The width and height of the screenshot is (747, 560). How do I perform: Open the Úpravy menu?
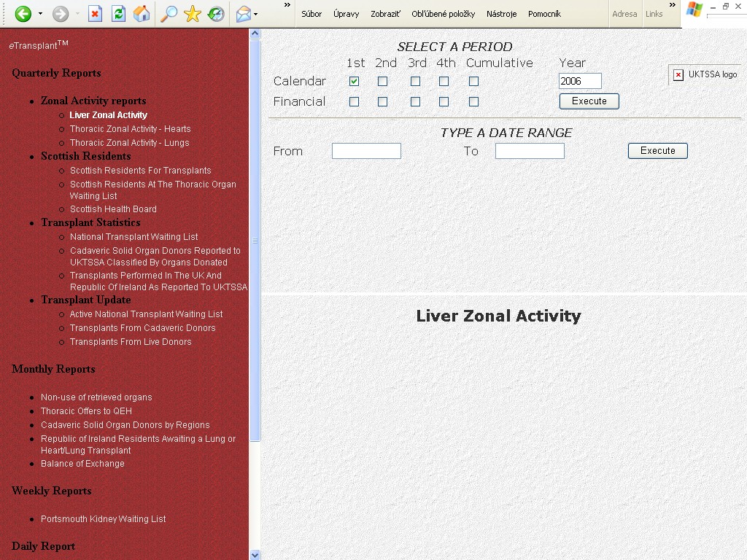coord(347,14)
